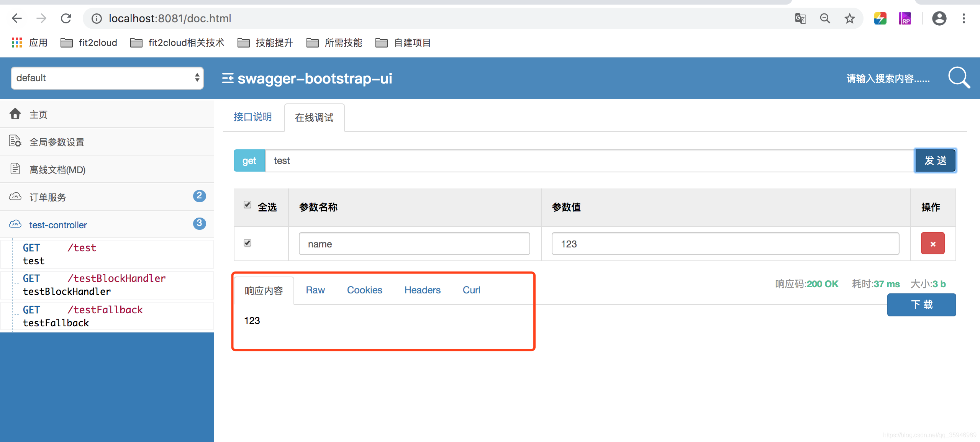Toggle the sidebar with the menu collapse icon
The width and height of the screenshot is (980, 442).
[x=228, y=78]
